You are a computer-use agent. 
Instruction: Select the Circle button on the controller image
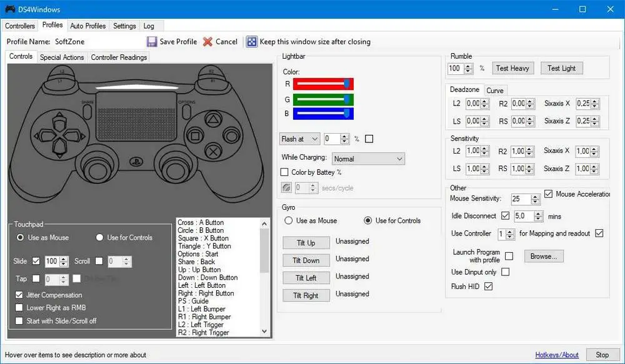pyautogui.click(x=231, y=135)
